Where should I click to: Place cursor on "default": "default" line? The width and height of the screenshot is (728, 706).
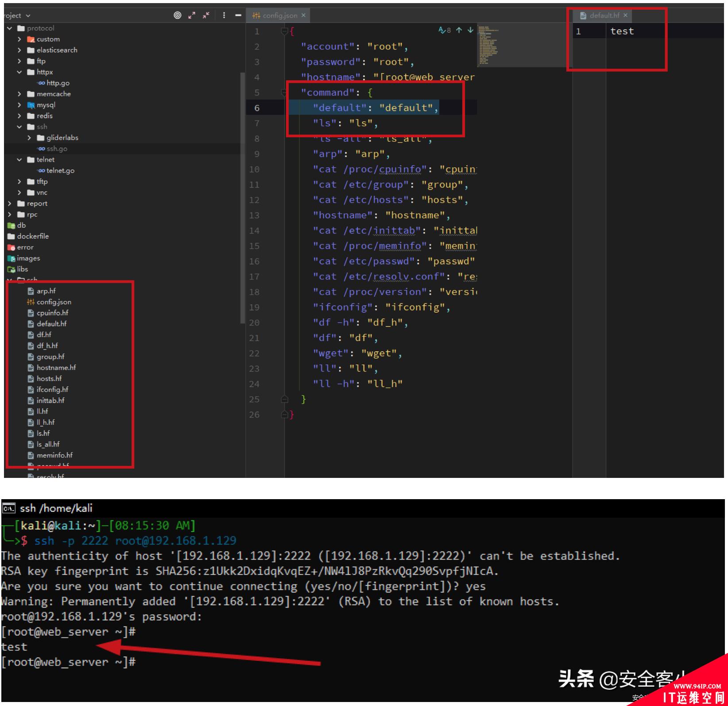pyautogui.click(x=376, y=108)
